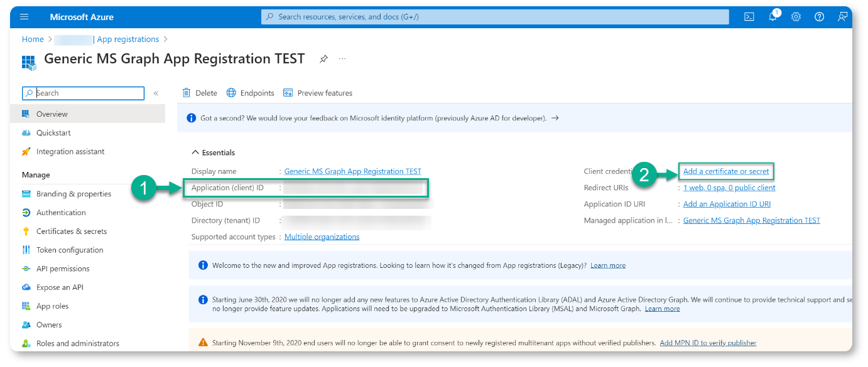868x367 pixels.
Task: Click Add MPN ID to verify publisher
Action: pyautogui.click(x=708, y=343)
